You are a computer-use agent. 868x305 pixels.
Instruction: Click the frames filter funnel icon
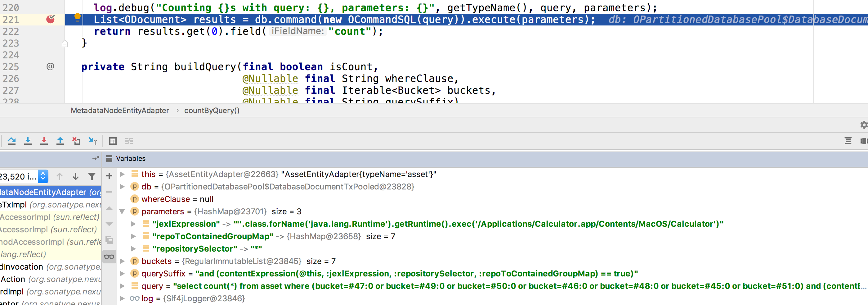pyautogui.click(x=92, y=176)
